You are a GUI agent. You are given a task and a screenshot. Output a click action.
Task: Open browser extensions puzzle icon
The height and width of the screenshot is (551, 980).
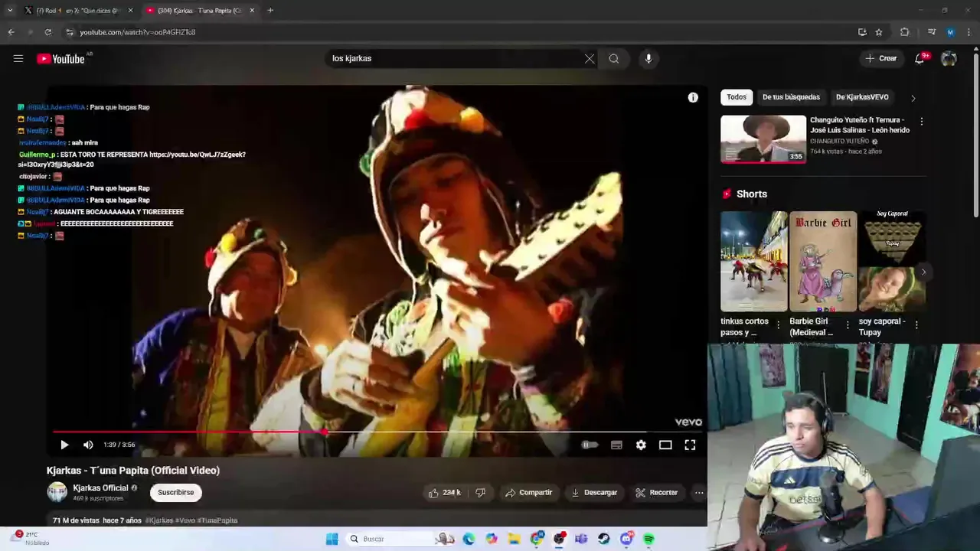[904, 32]
